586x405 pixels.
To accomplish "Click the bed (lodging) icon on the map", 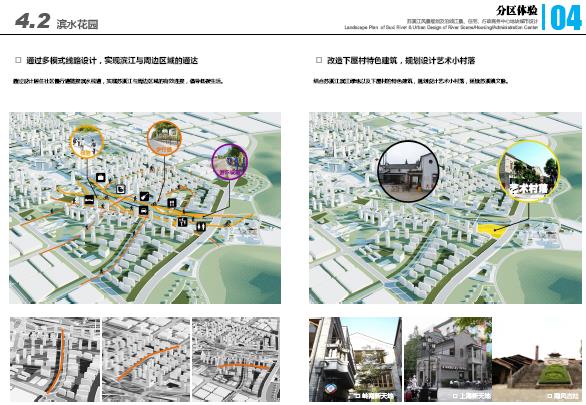I will (89, 200).
